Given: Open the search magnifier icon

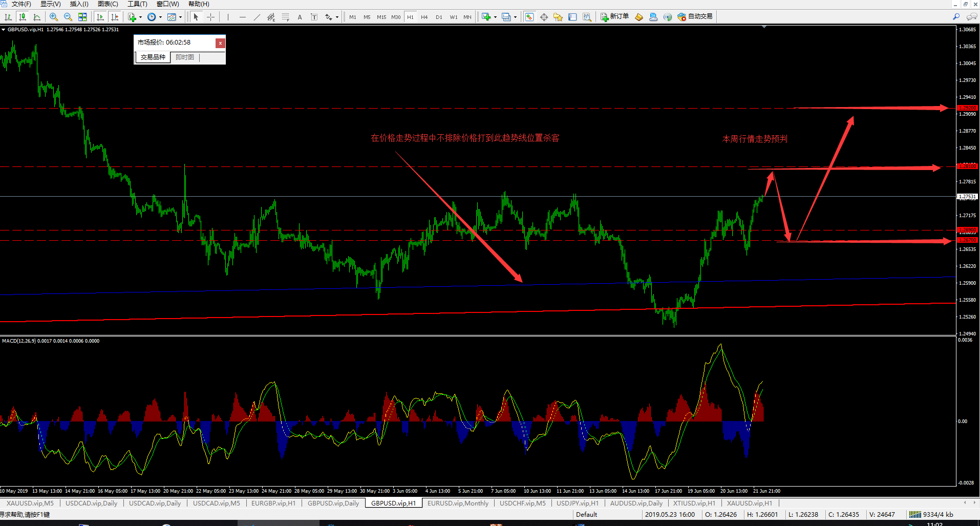Looking at the screenshot, I should click(956, 17).
